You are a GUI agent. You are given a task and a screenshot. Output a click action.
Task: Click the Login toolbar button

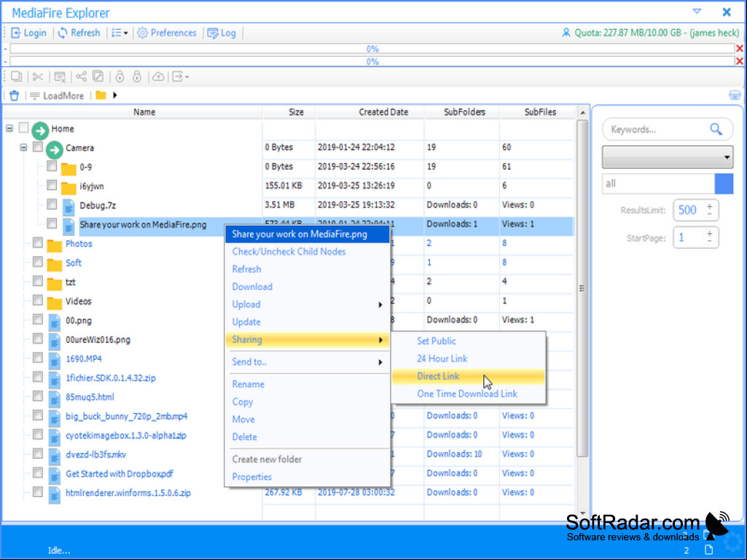coord(29,33)
